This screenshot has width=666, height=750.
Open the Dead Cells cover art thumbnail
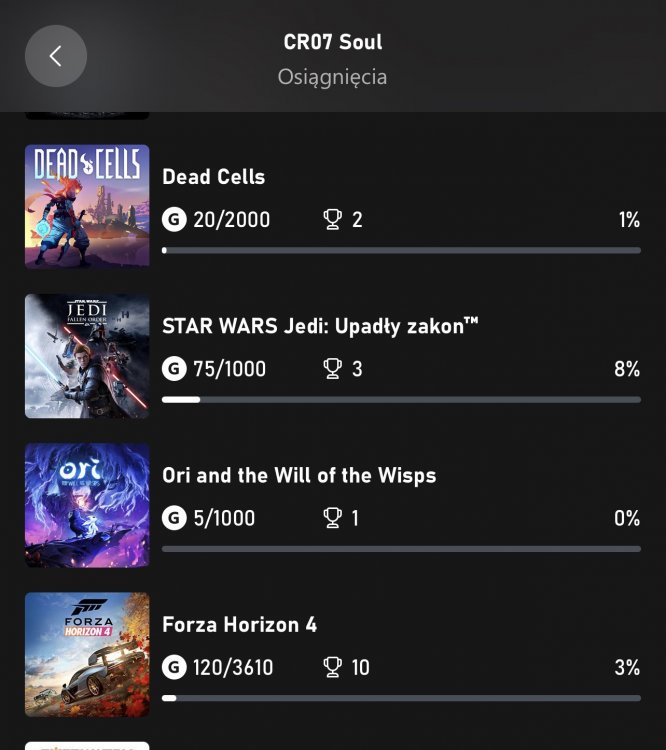[x=87, y=206]
